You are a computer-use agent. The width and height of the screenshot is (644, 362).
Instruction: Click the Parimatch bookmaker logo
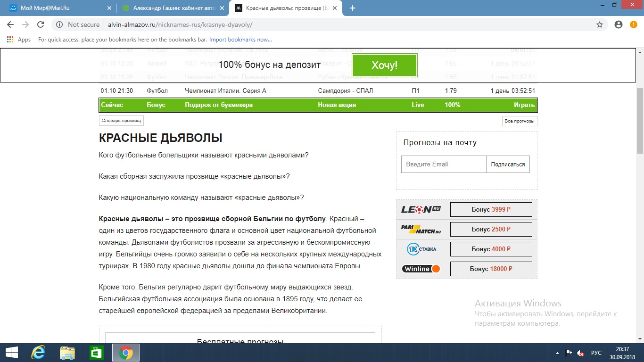421,229
